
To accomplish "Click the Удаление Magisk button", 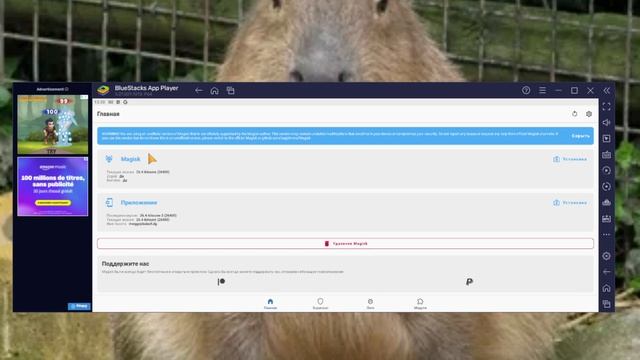I will pyautogui.click(x=345, y=244).
